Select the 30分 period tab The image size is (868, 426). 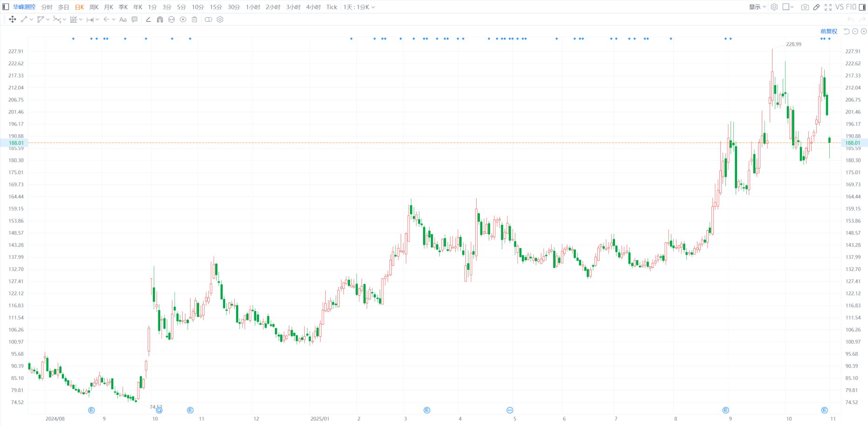click(234, 7)
